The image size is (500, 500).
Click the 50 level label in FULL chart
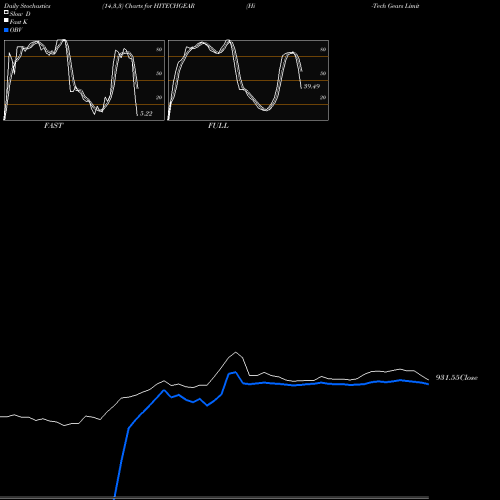coord(323,73)
